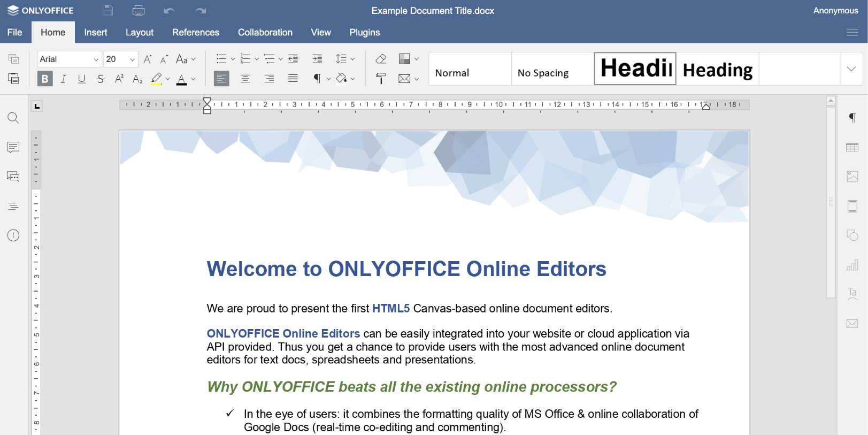Decrease font size with smaller A icon
This screenshot has height=435, width=868.
(x=164, y=59)
